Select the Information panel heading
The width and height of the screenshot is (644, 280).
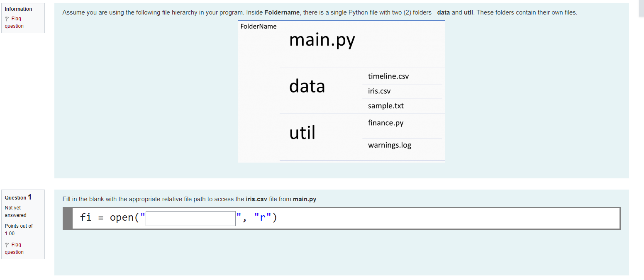[x=19, y=9]
